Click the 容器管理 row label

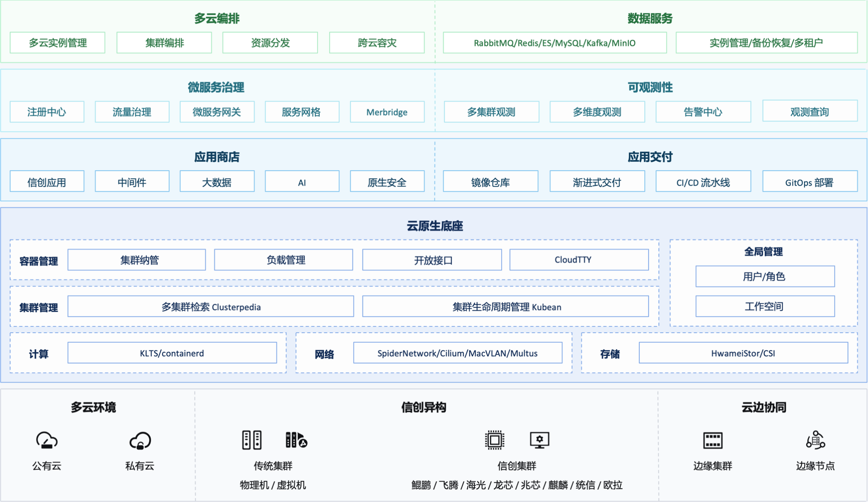click(x=38, y=261)
